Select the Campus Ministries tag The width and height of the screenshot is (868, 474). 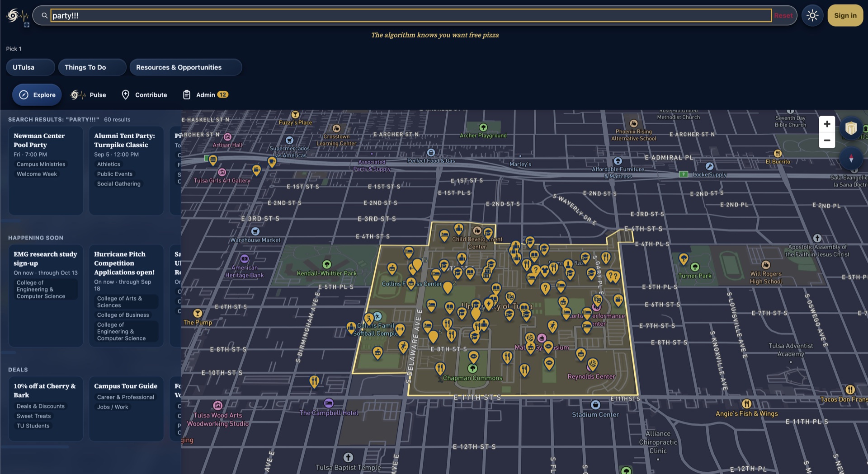41,164
